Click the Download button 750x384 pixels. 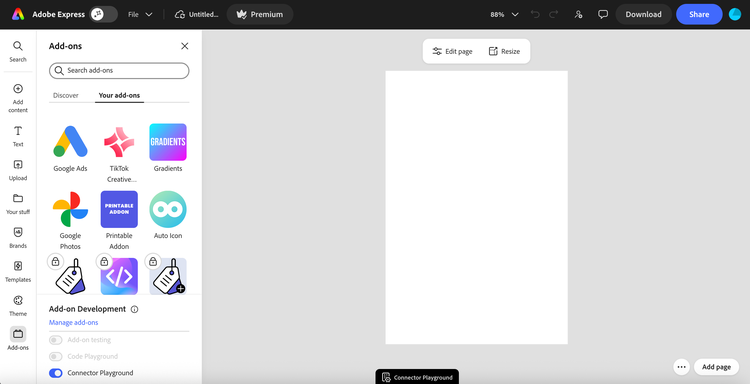tap(643, 14)
